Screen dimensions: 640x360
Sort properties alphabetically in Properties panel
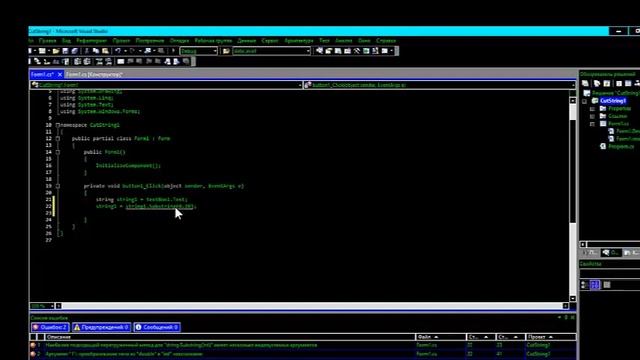(x=595, y=285)
